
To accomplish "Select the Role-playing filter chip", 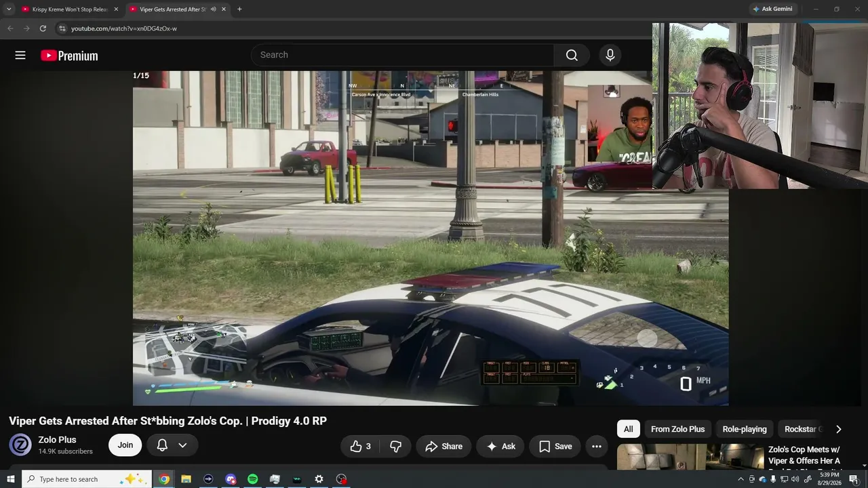I will 745,429.
